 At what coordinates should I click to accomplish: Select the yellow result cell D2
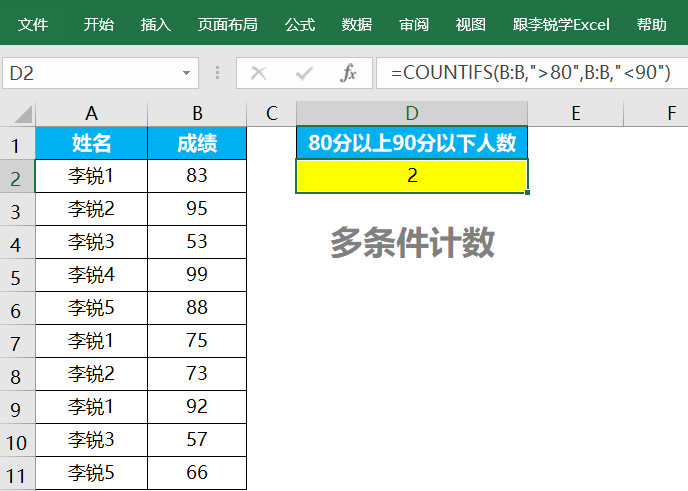pyautogui.click(x=412, y=176)
